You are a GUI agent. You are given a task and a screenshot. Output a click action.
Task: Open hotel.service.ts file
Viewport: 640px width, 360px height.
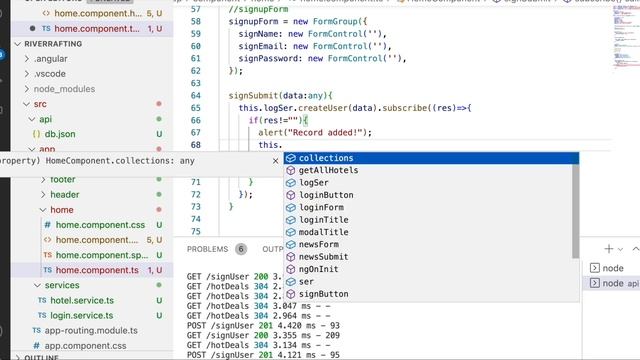click(x=82, y=300)
